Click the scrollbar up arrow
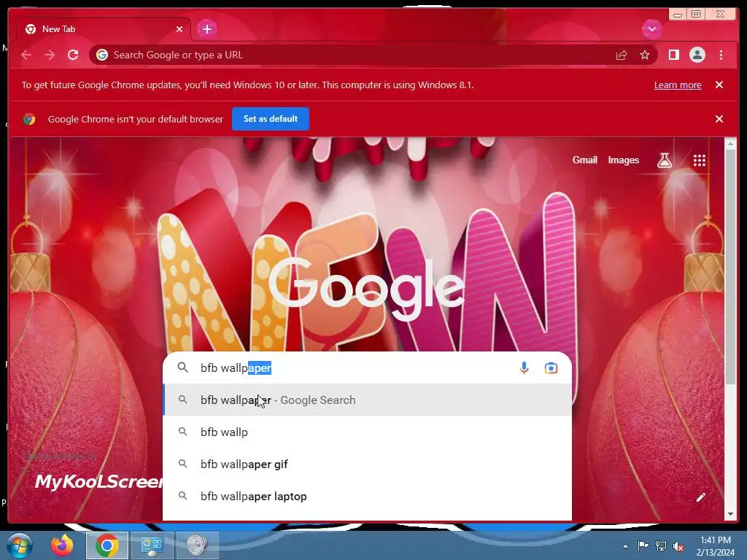The width and height of the screenshot is (747, 560). [730, 143]
